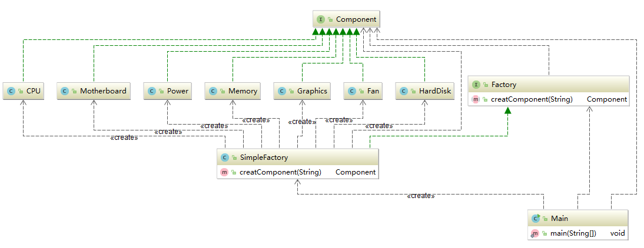Click the method icon in SimpleFactory's creatComponent row

225,172
